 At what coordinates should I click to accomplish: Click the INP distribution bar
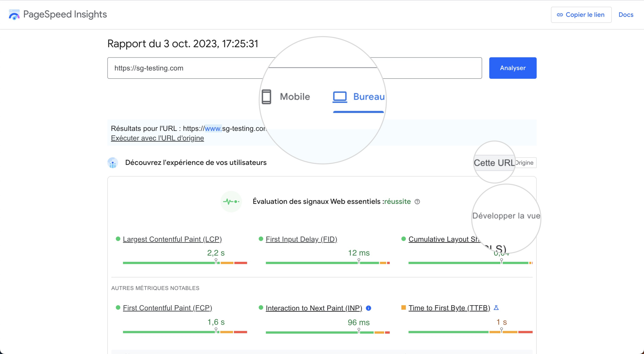click(328, 332)
